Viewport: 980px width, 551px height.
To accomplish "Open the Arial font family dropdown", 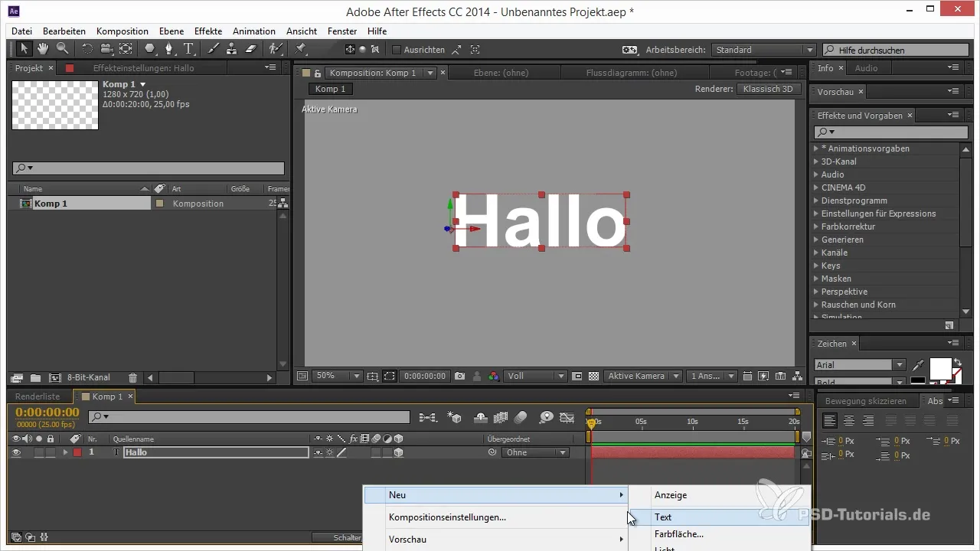I will coord(860,365).
